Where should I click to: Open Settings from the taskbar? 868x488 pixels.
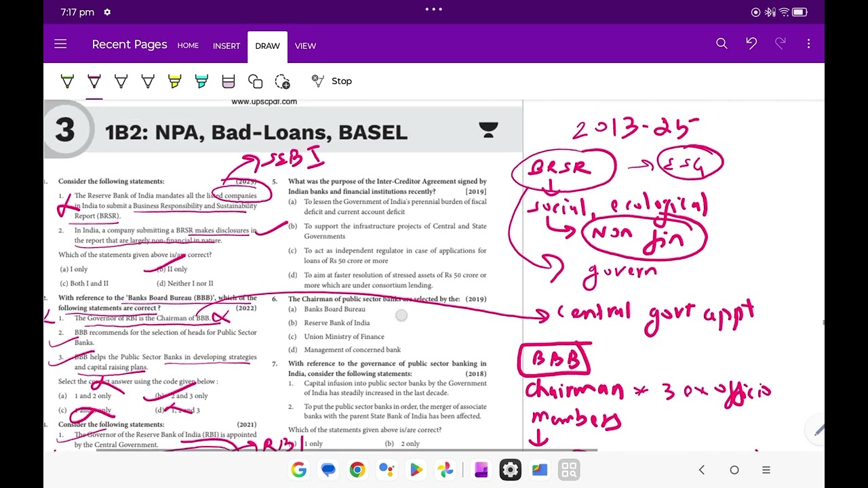click(510, 470)
